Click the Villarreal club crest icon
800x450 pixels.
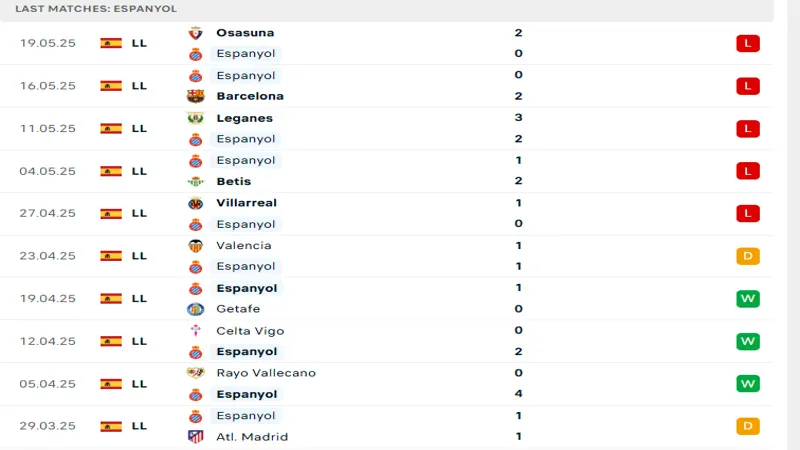click(195, 204)
